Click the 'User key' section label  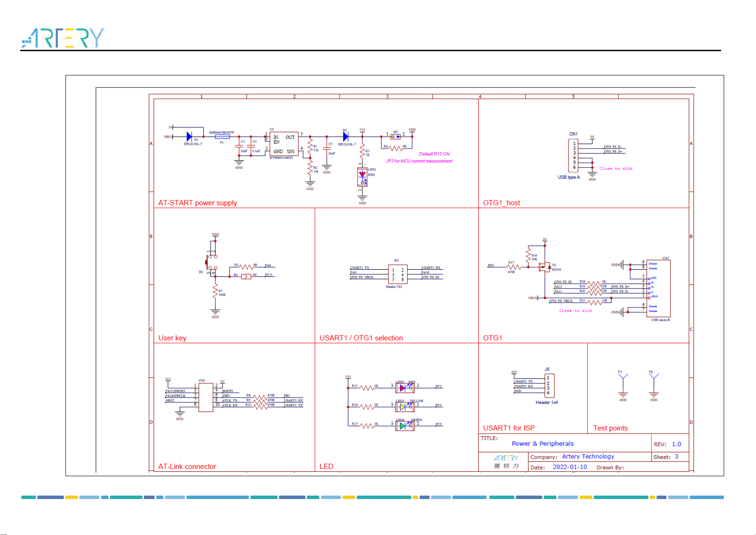pos(172,338)
